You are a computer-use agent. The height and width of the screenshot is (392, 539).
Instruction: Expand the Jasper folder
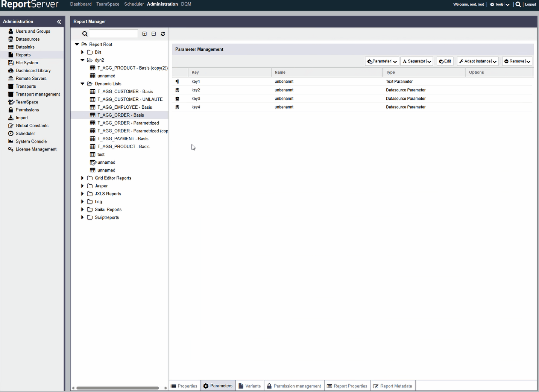coord(82,186)
